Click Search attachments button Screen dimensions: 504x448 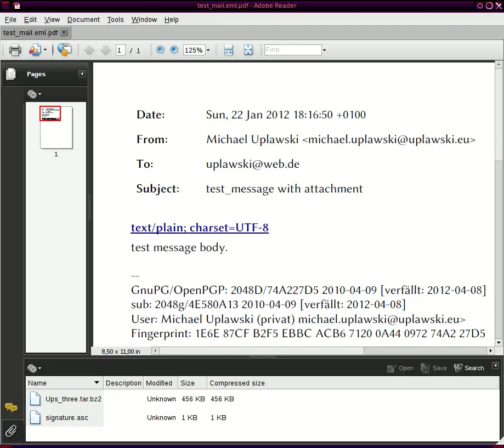pyautogui.click(x=469, y=368)
